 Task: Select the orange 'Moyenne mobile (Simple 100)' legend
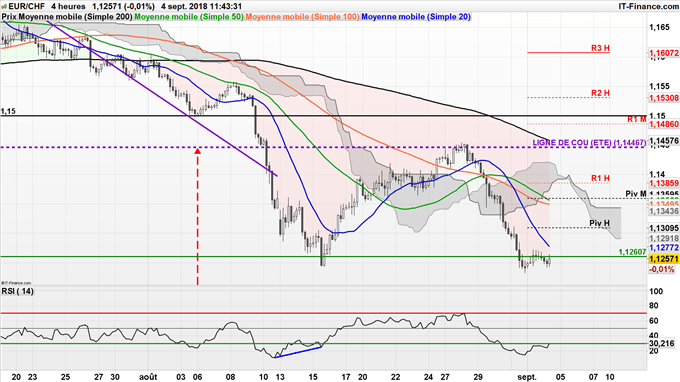click(303, 16)
